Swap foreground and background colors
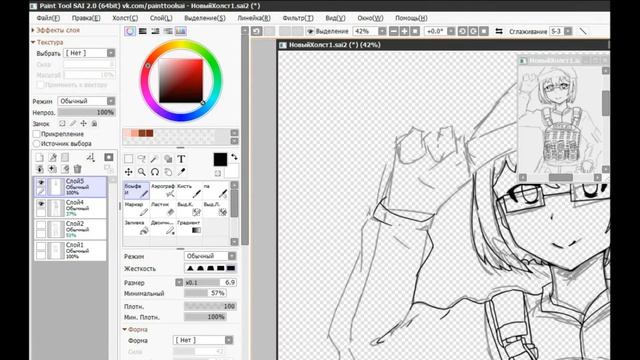 coord(234,157)
